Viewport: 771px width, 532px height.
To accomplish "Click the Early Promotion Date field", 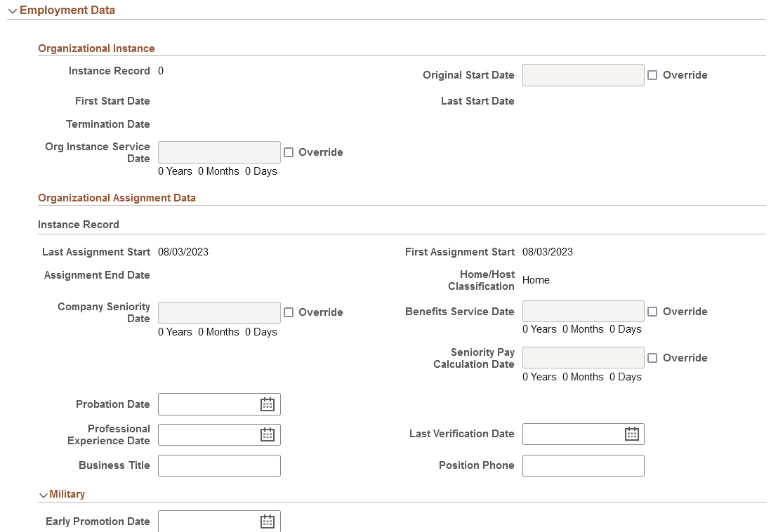I will pos(211,521).
